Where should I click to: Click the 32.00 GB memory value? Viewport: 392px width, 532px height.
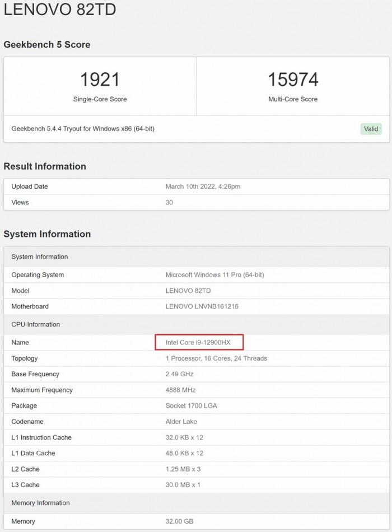tap(179, 521)
